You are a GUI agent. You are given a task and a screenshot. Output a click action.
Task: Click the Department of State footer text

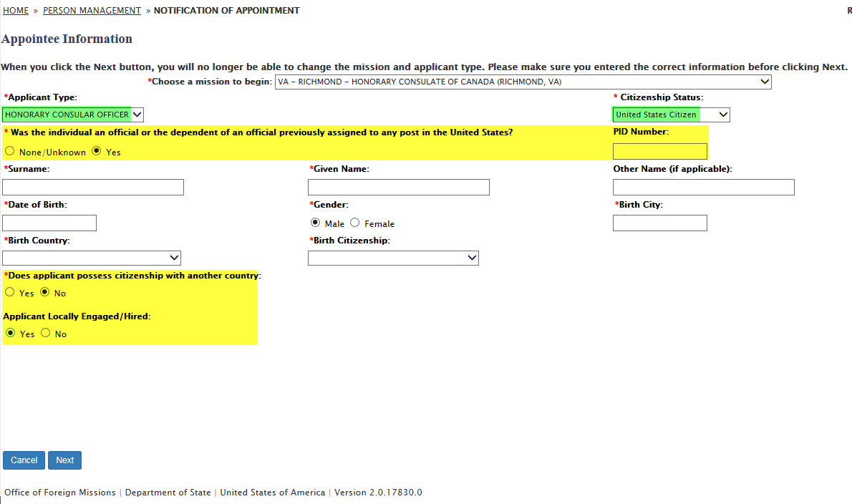[168, 492]
